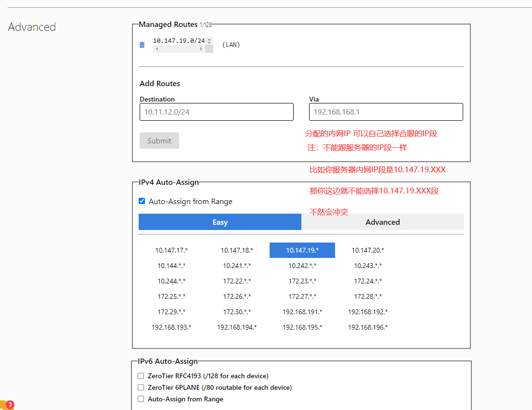Choose the 192.168.196.* range
The width and height of the screenshot is (532, 410).
(x=368, y=327)
